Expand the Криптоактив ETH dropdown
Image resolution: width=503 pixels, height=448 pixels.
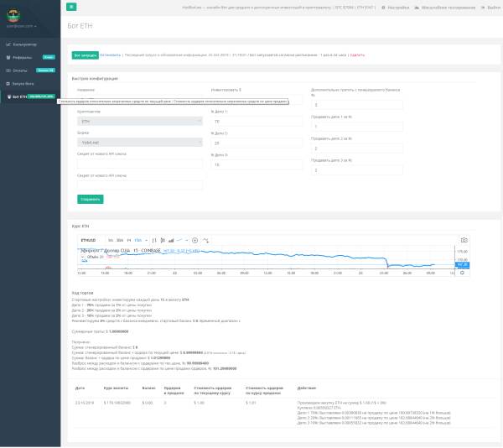pyautogui.click(x=139, y=121)
